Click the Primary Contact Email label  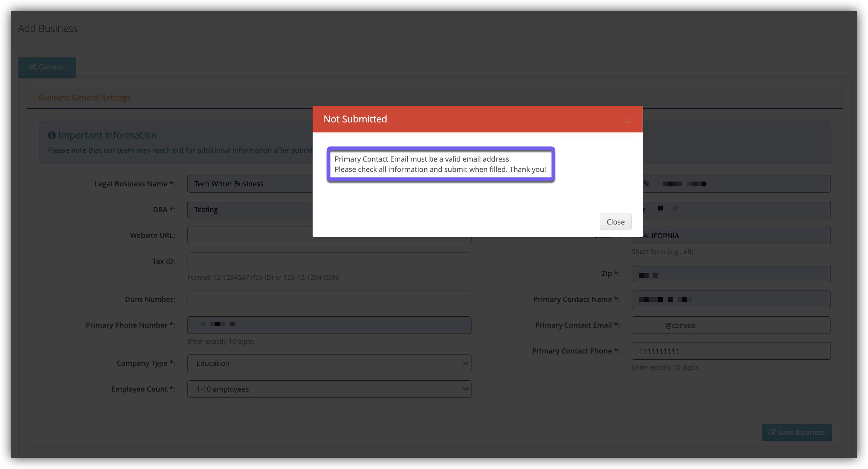[577, 325]
